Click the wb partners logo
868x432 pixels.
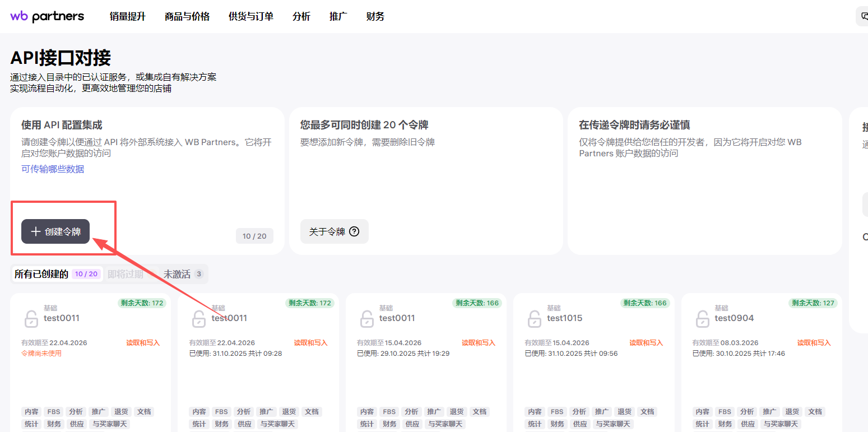coord(47,16)
